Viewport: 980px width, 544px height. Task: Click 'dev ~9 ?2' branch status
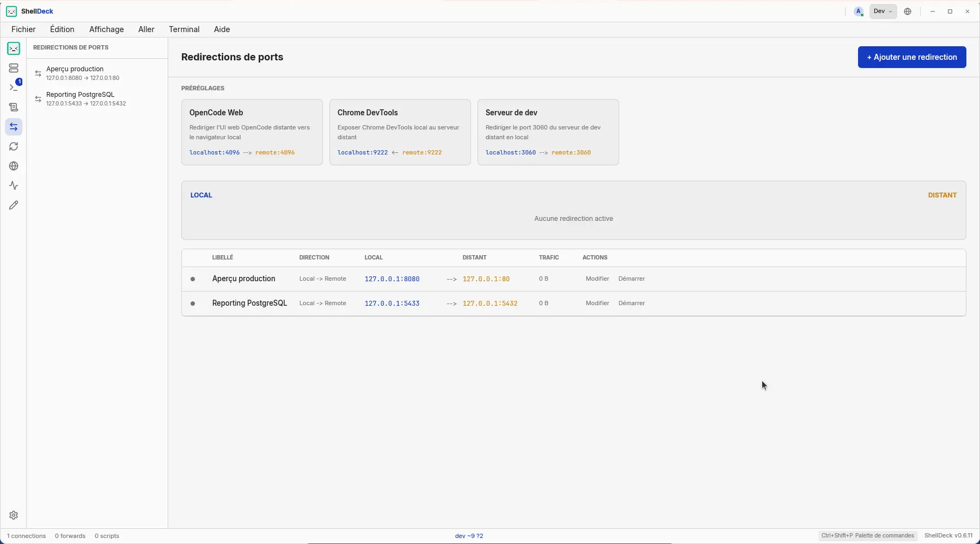coord(469,536)
